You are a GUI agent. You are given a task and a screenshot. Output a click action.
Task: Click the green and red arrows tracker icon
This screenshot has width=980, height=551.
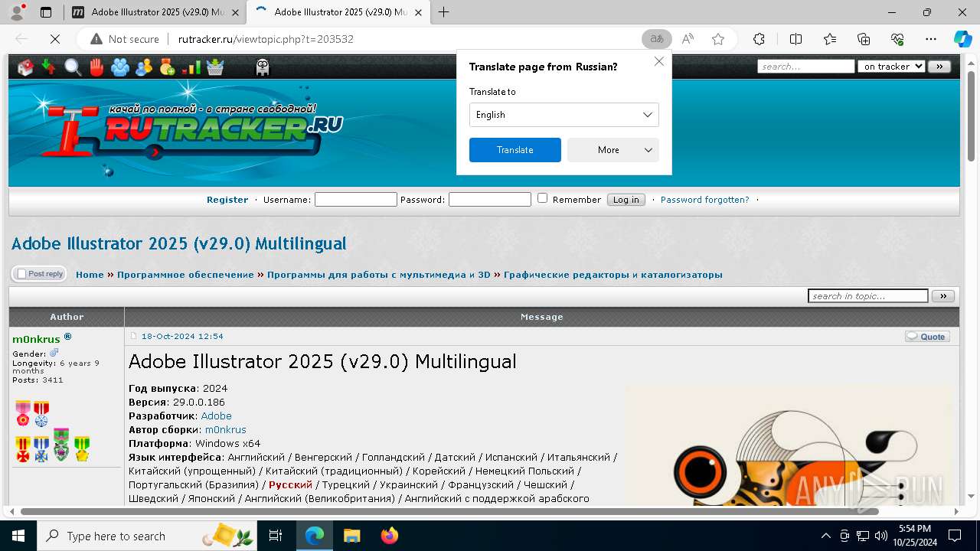click(x=49, y=67)
